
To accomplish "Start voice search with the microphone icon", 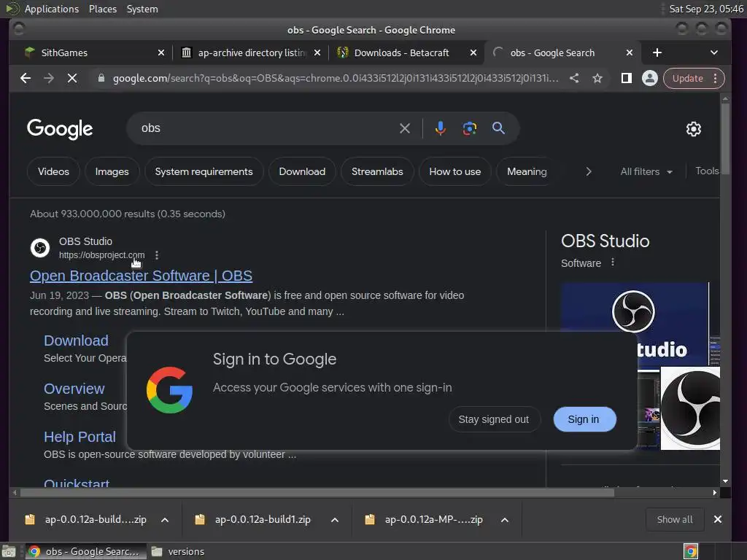I will [x=440, y=128].
